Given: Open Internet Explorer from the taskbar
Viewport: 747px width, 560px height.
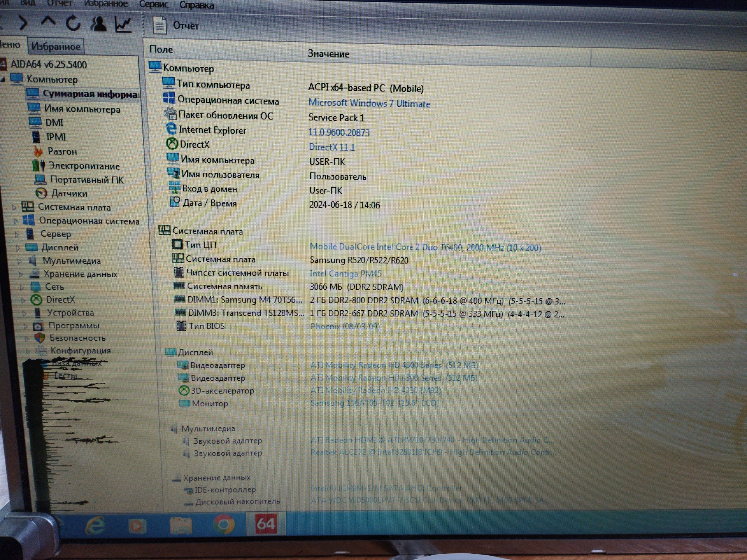Looking at the screenshot, I should click(x=95, y=525).
